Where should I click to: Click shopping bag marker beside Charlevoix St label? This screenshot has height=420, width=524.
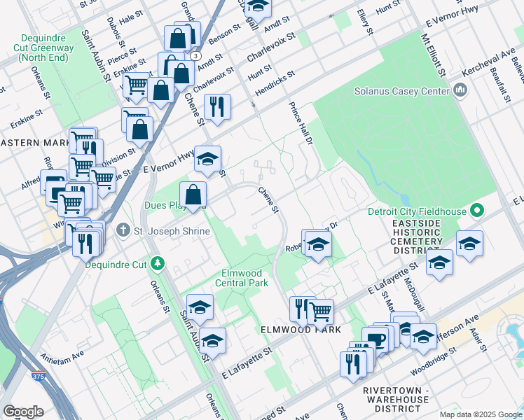click(x=181, y=73)
